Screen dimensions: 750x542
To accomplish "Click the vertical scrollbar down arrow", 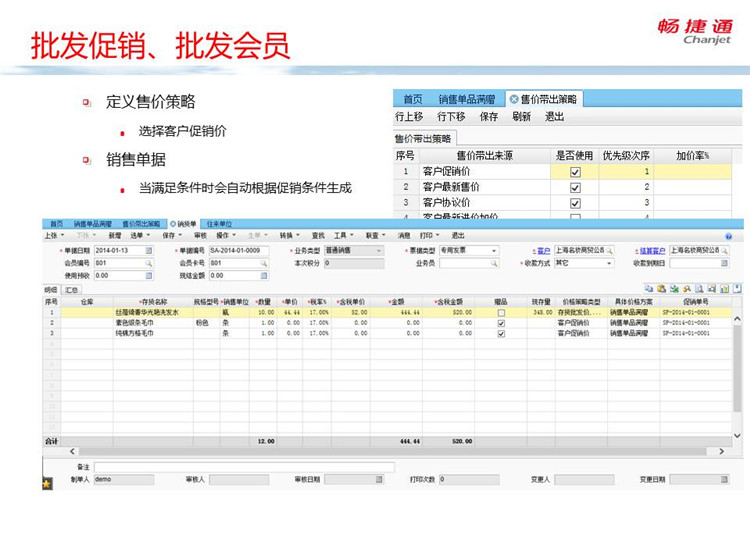I will pos(737,436).
